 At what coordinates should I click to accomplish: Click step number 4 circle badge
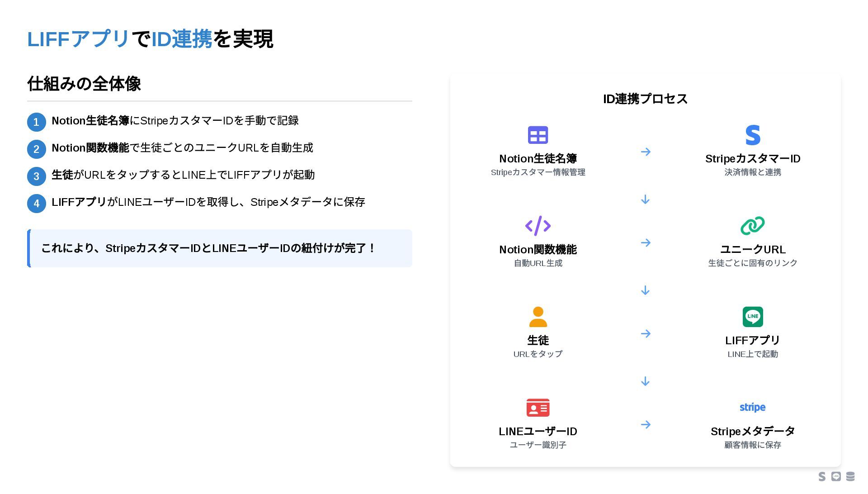pyautogui.click(x=37, y=204)
